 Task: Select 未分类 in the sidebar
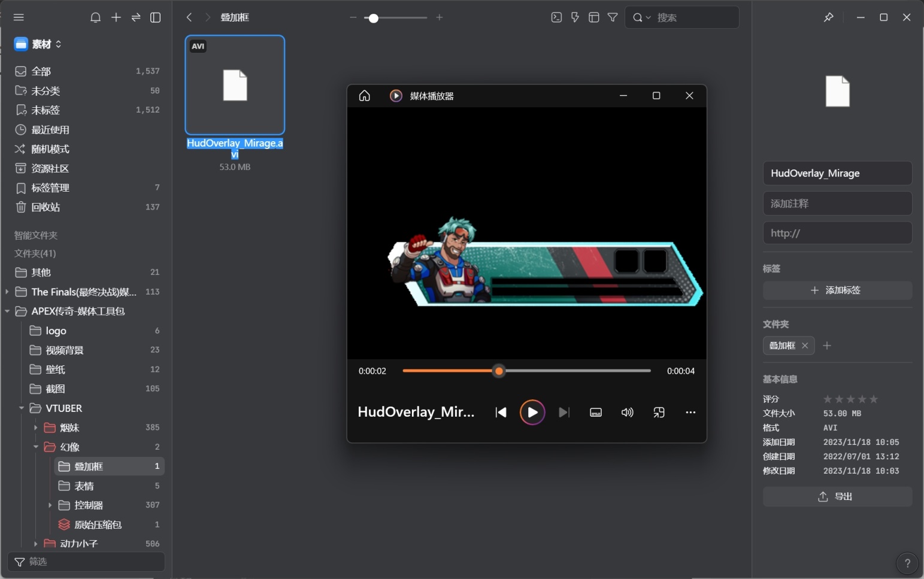[87, 90]
